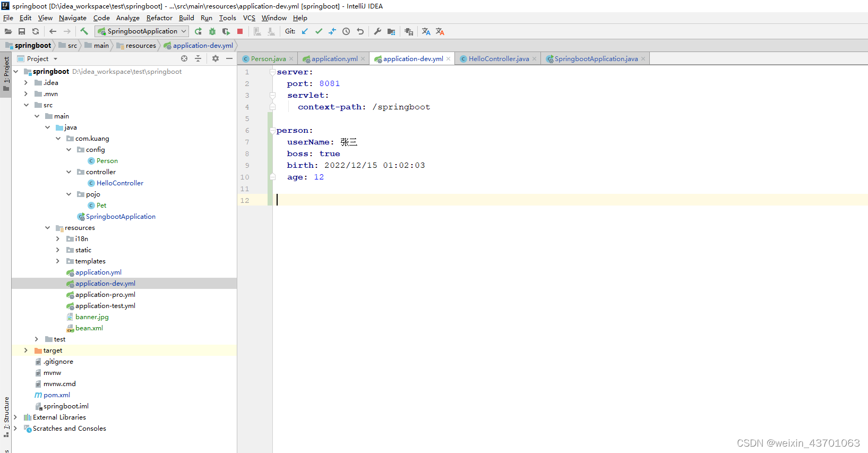
Task: Select HelloController class in the tree
Action: pyautogui.click(x=120, y=183)
